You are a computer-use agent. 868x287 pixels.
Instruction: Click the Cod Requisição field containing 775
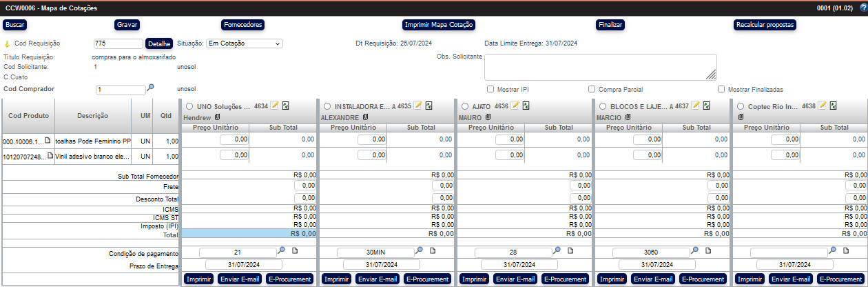(118, 43)
